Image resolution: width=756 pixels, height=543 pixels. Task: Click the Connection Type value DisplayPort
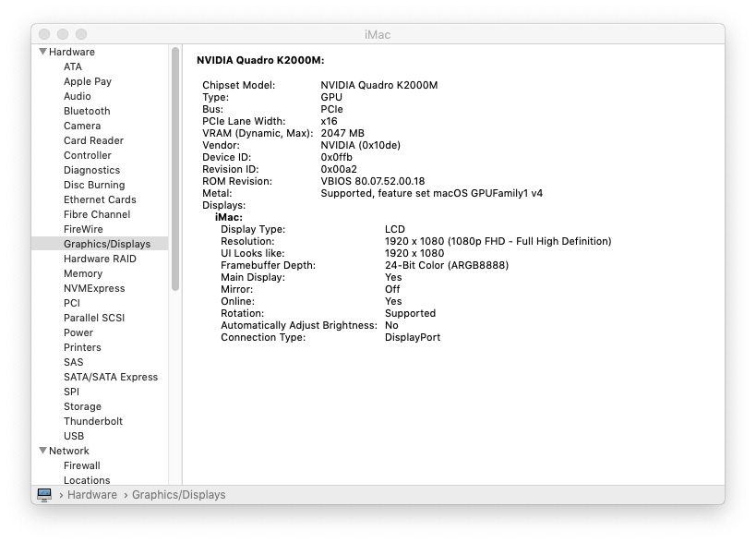coord(413,338)
